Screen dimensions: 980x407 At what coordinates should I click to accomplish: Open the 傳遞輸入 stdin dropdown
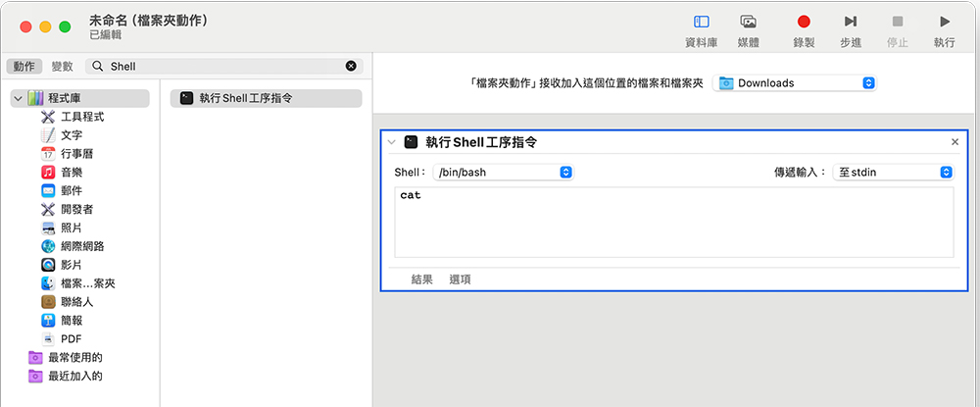point(893,172)
